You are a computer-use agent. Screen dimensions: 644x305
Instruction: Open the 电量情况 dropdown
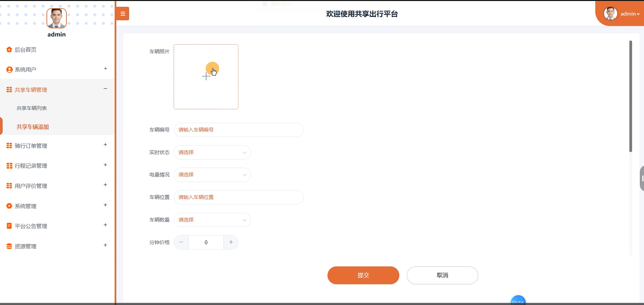[212, 175]
